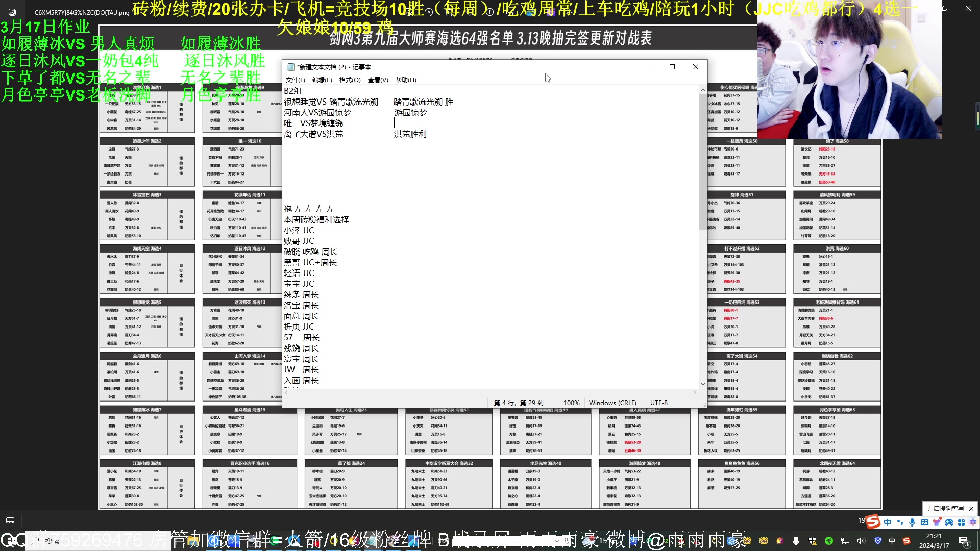Click the '河南人VS游园惊梦' line in Notepad
The height and width of the screenshot is (551, 980).
pyautogui.click(x=317, y=113)
